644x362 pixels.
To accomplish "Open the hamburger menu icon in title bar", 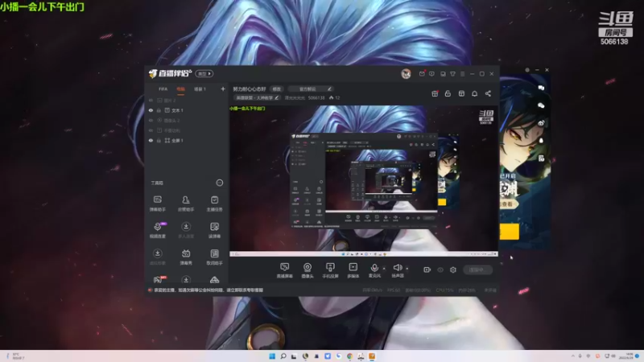I will tap(462, 74).
